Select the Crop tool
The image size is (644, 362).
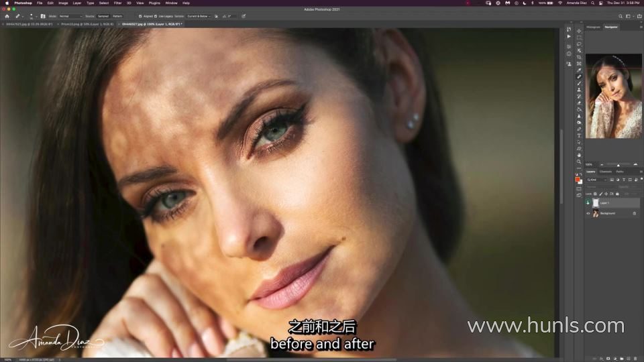tap(579, 57)
